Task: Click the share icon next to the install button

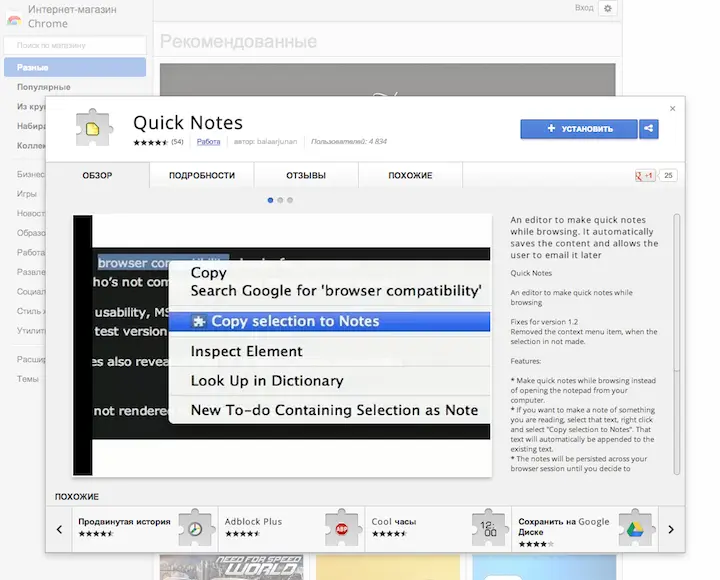Action: [x=648, y=129]
